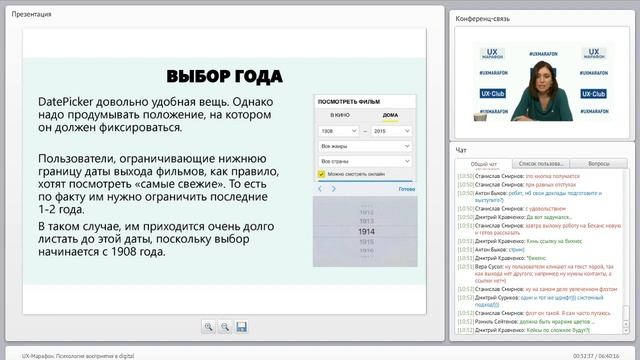
Task: Click the zoom out magnifier icon
Action: [x=225, y=327]
